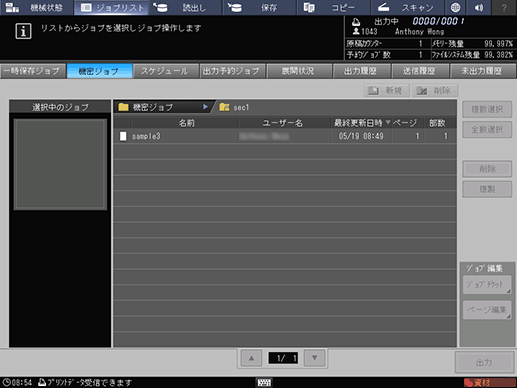Click the speaker volume icon
This screenshot has height=388, width=517.
point(479,7)
